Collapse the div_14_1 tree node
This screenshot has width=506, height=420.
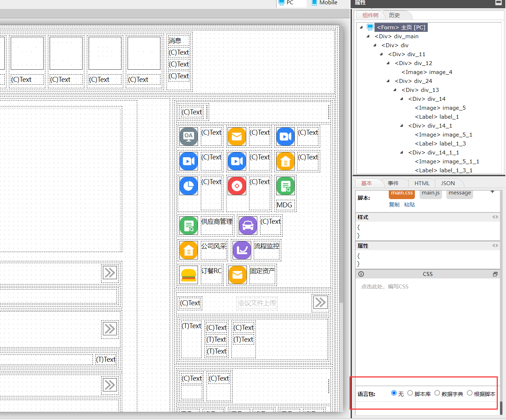(402, 125)
